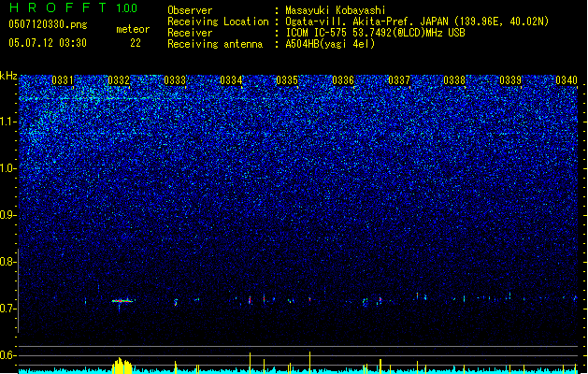The image size is (588, 374).
Task: Click the HROFFT 1.0.0 title text
Action: tap(73, 7)
